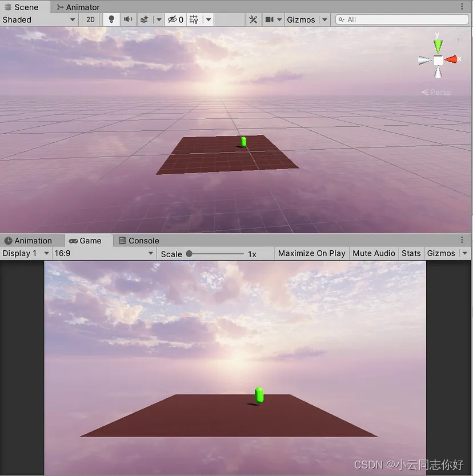Viewport: 473px width, 476px height.
Task: Enable Maximize On Play
Action: tap(311, 253)
